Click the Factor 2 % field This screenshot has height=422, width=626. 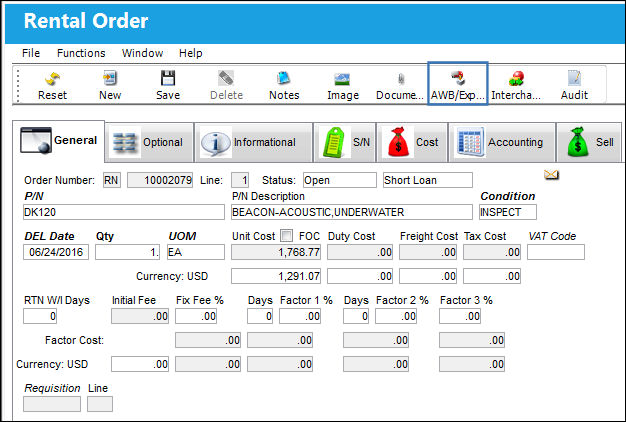click(396, 316)
